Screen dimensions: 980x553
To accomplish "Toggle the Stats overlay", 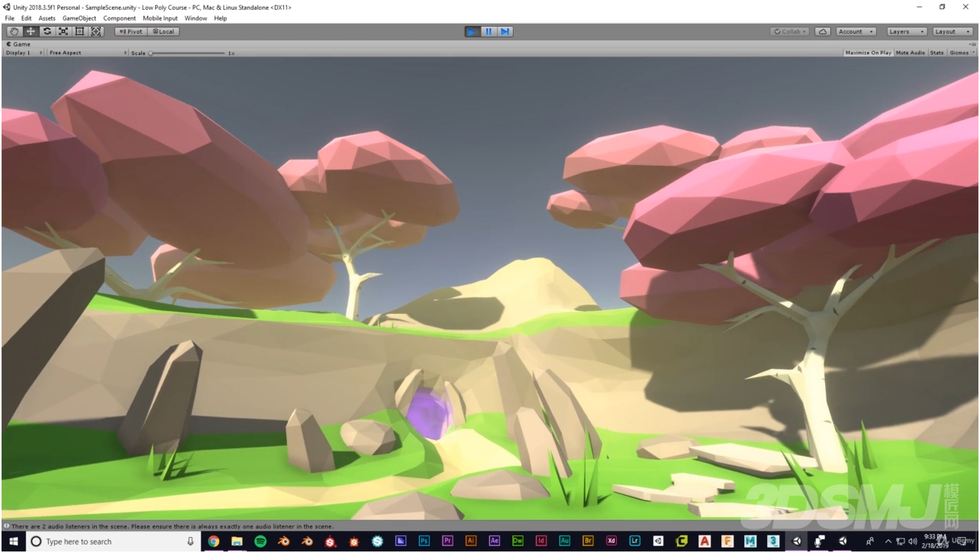I will point(936,53).
